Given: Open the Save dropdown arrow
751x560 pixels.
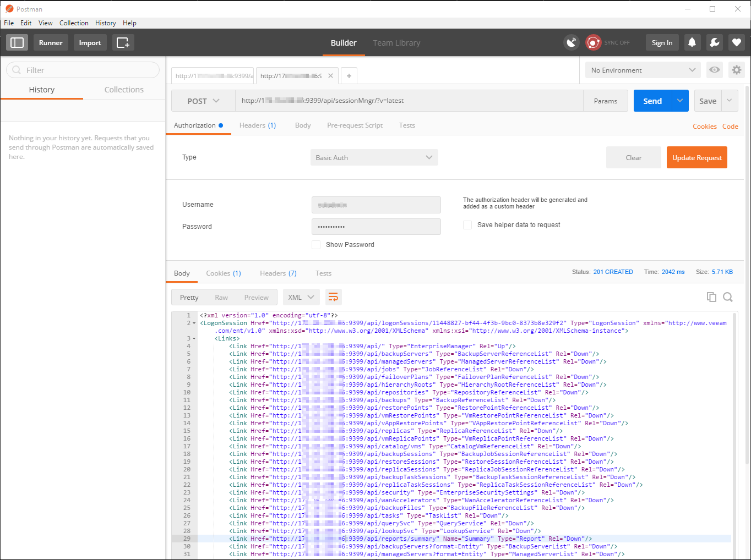Looking at the screenshot, I should (730, 101).
